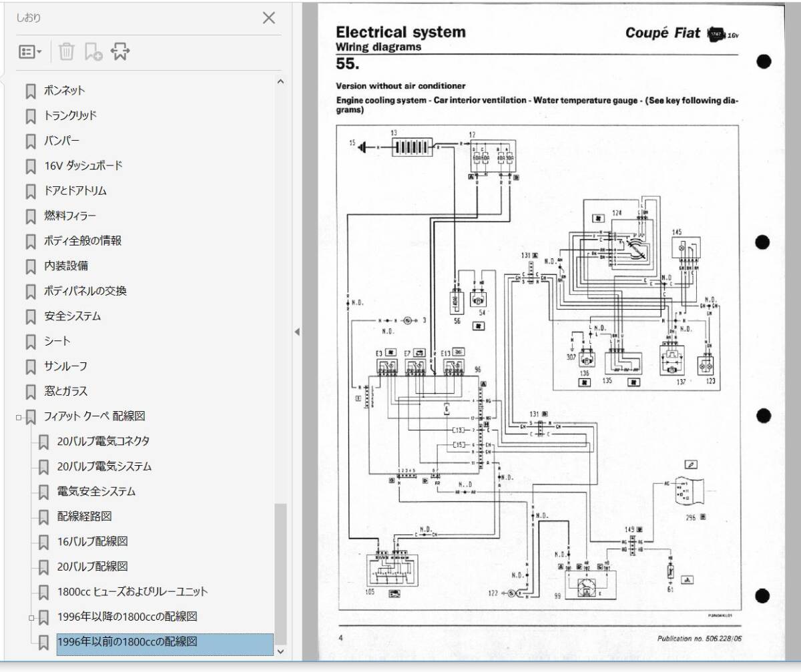The height and width of the screenshot is (672, 801).
Task: Open the bookmark options dropdown menu
Action: (31, 52)
